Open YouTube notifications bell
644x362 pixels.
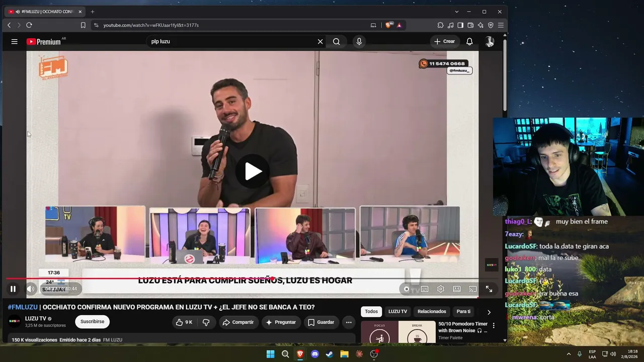(469, 42)
